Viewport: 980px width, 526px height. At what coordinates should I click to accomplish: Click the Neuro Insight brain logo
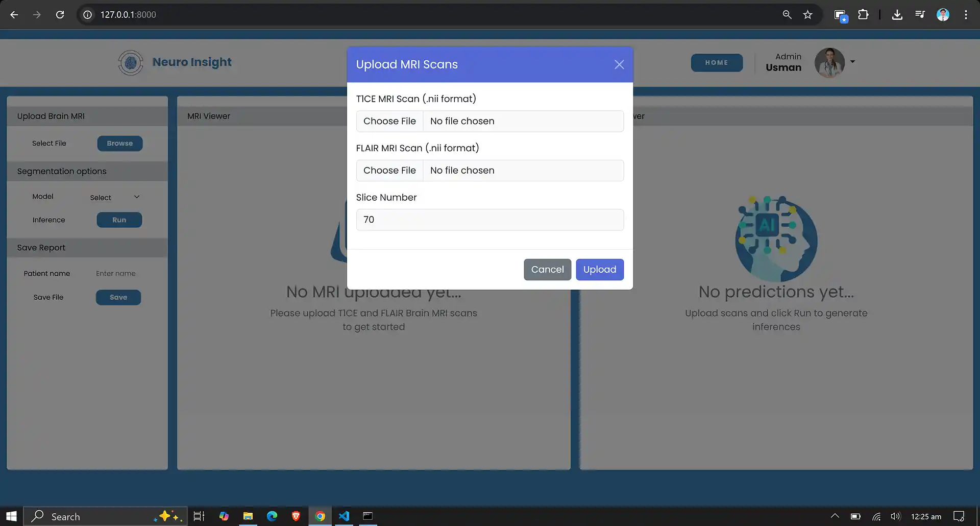(131, 62)
